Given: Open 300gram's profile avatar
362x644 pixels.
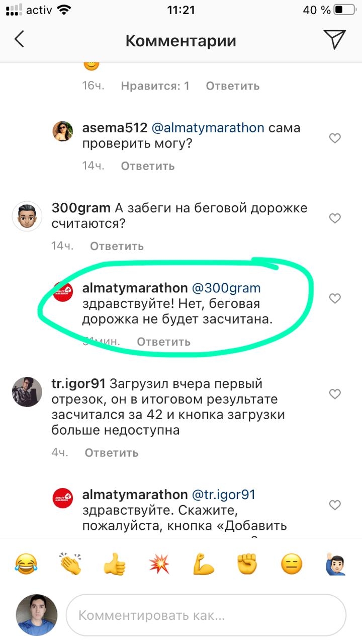Looking at the screenshot, I should click(27, 217).
